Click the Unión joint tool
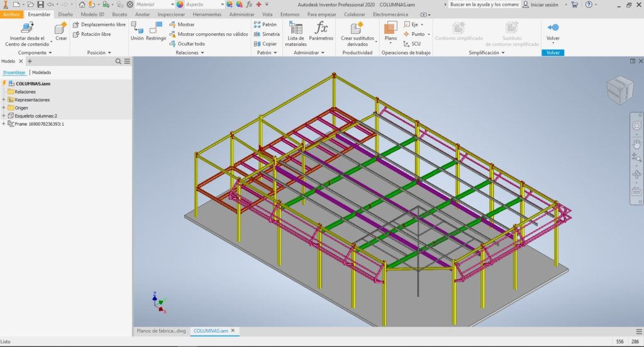This screenshot has height=347, width=644. click(137, 30)
